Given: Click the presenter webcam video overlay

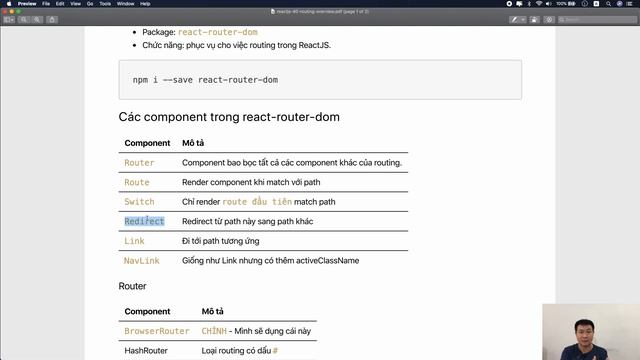Looking at the screenshot, I should point(591,332).
